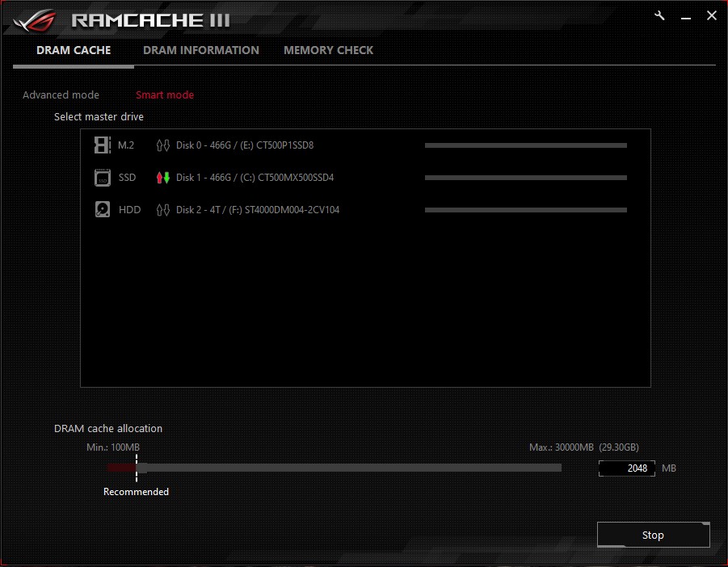Switch to Advanced mode
728x567 pixels.
[61, 94]
